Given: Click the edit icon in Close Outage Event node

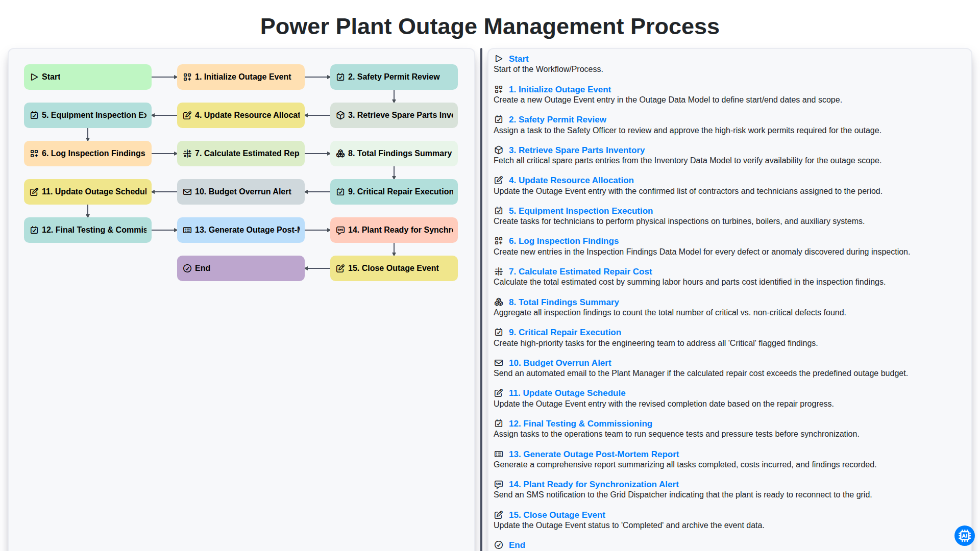Looking at the screenshot, I should click(x=340, y=268).
